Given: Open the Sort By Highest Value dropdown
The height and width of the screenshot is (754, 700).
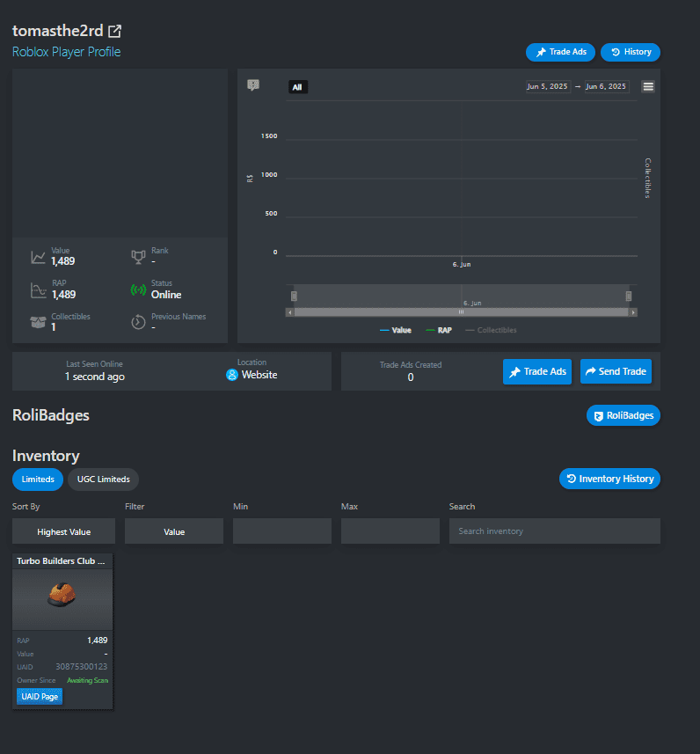Looking at the screenshot, I should click(x=63, y=531).
